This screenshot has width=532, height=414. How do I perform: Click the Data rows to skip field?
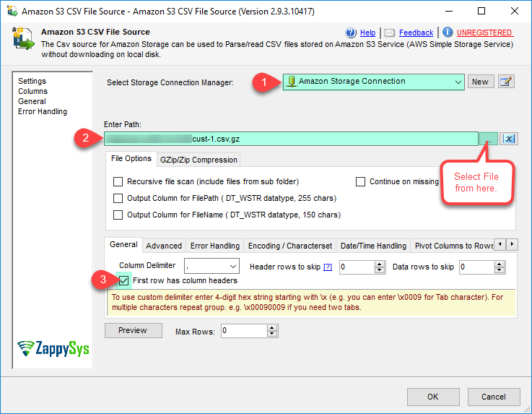click(x=476, y=267)
